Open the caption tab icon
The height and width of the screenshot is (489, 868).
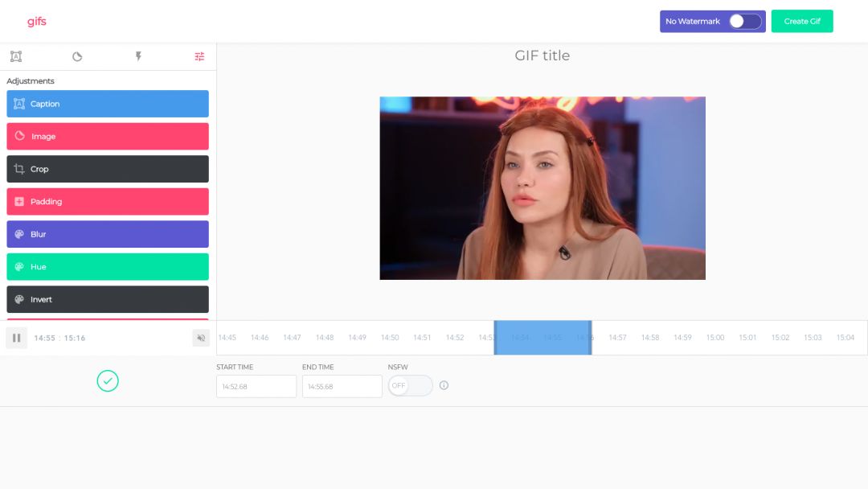click(16, 56)
